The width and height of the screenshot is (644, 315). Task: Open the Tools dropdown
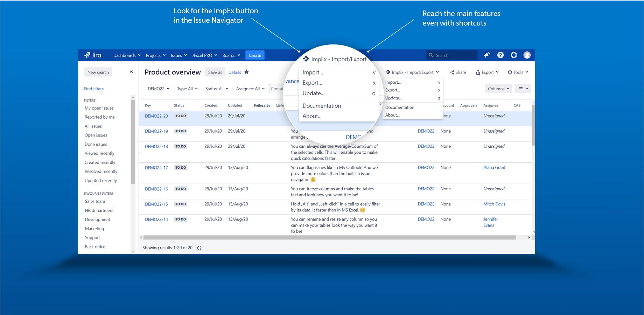518,72
